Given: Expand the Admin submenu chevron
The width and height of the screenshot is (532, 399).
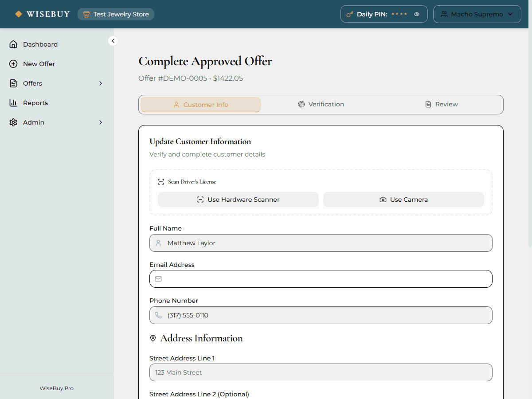Looking at the screenshot, I should pyautogui.click(x=101, y=122).
